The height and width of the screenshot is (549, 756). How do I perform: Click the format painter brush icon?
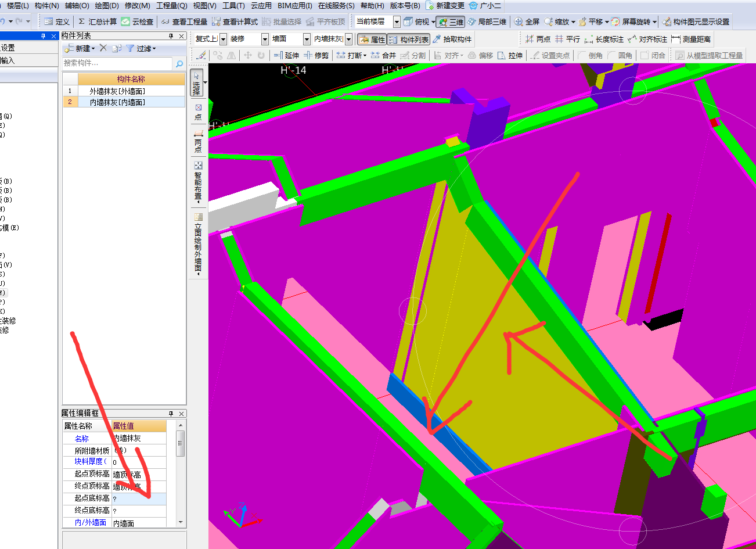201,55
